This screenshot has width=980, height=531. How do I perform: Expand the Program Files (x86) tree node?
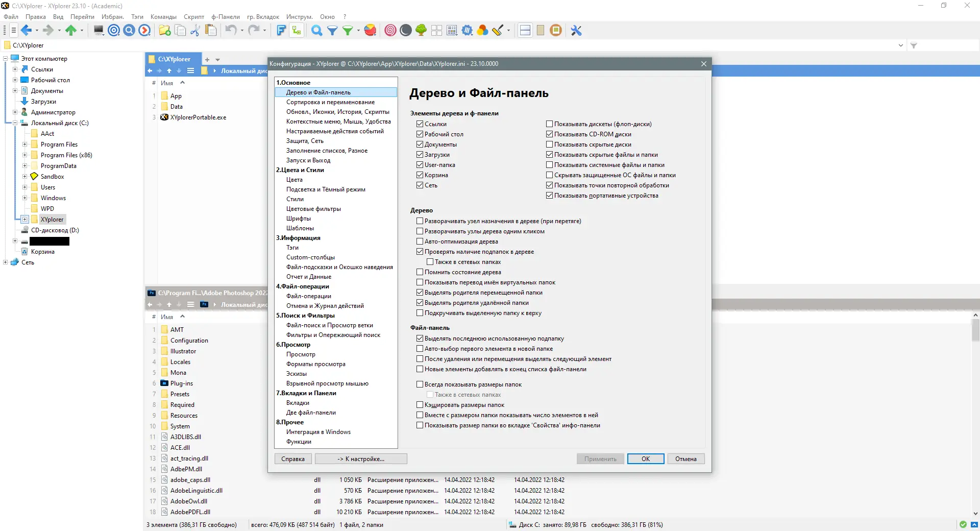24,155
